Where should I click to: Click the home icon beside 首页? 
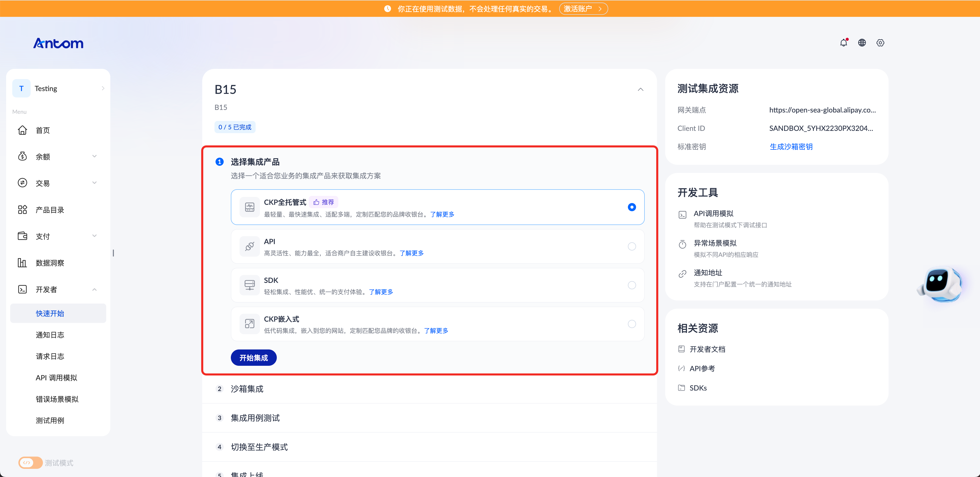[x=22, y=130]
